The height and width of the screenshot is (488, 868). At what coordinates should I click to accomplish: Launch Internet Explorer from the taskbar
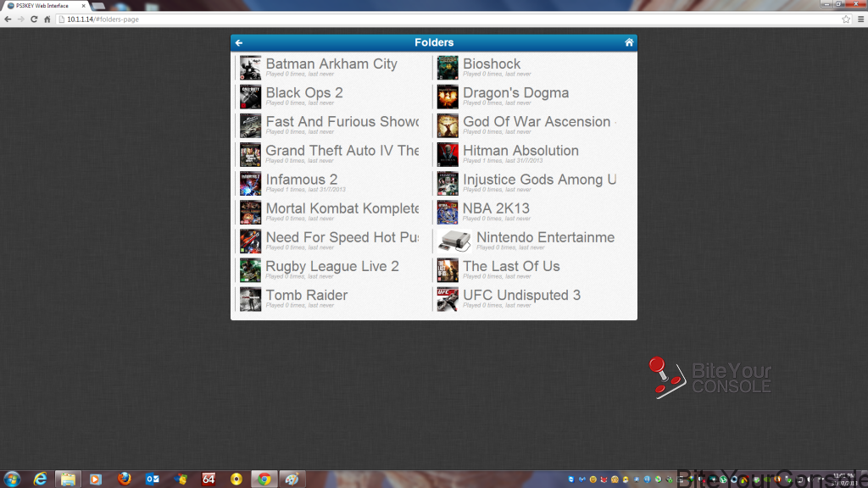41,480
